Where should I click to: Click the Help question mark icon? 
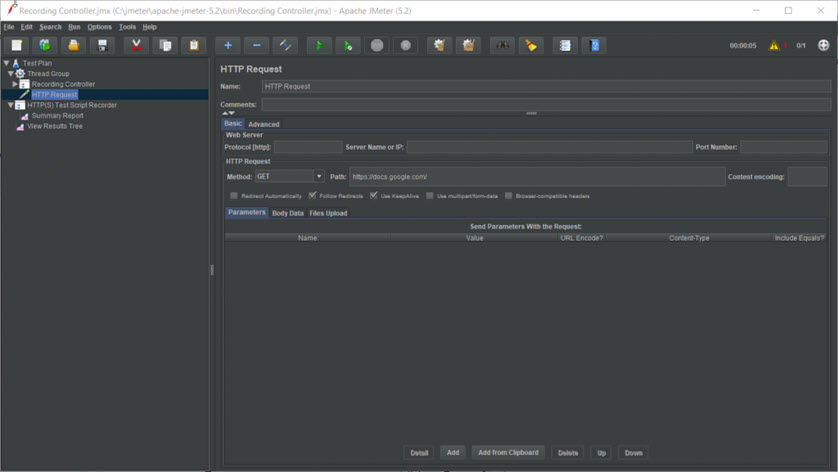594,45
